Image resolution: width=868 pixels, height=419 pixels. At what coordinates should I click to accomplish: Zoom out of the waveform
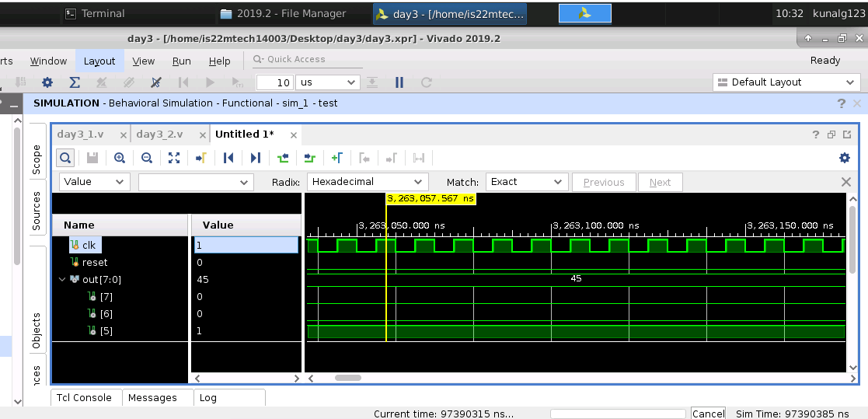point(147,159)
